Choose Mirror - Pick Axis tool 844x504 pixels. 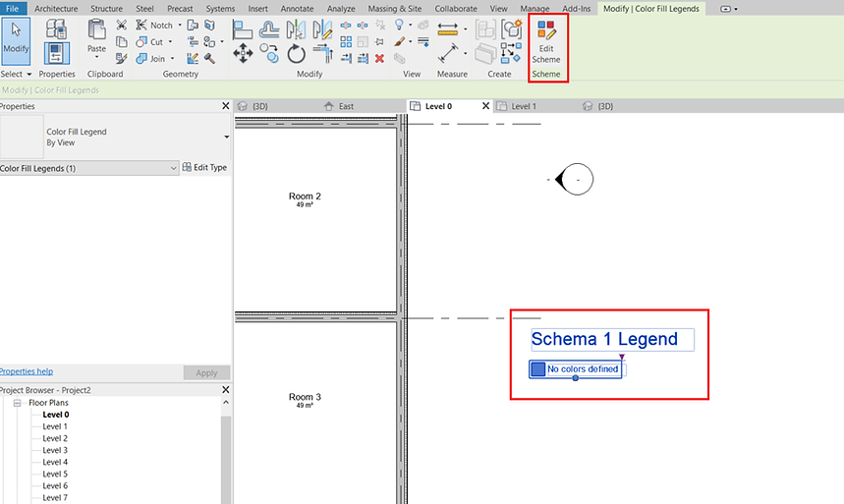pos(296,29)
